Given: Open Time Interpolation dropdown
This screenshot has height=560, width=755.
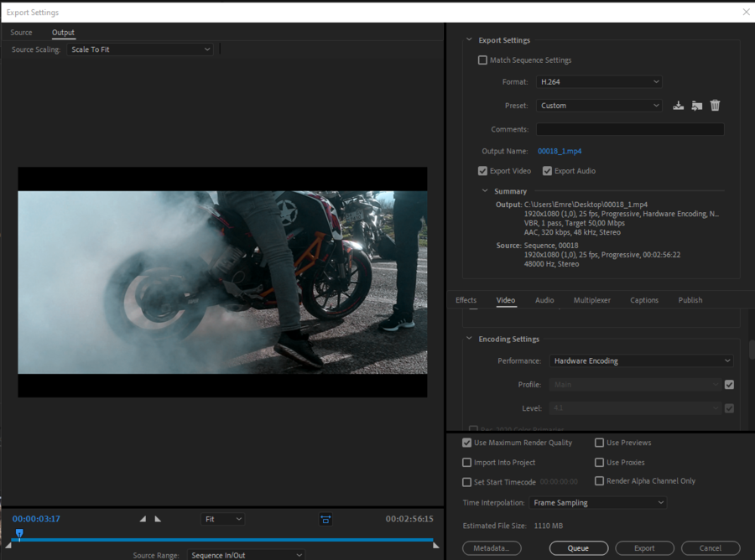Looking at the screenshot, I should pyautogui.click(x=597, y=503).
